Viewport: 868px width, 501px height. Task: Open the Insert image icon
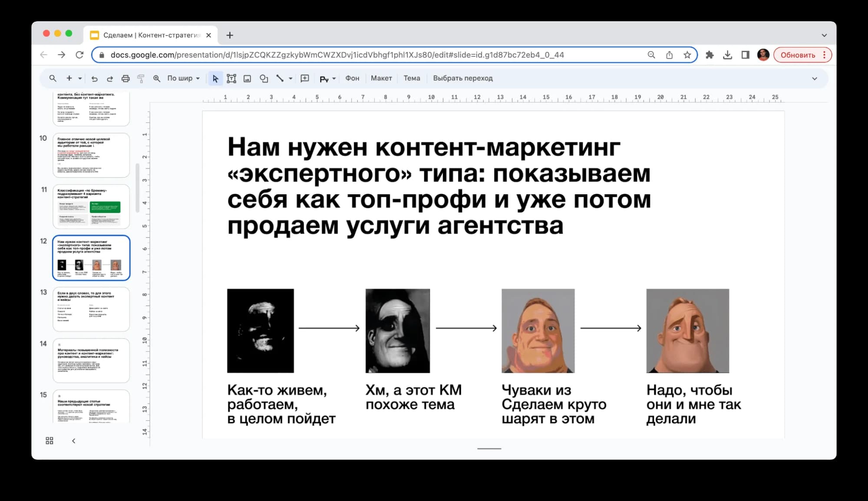click(x=247, y=79)
